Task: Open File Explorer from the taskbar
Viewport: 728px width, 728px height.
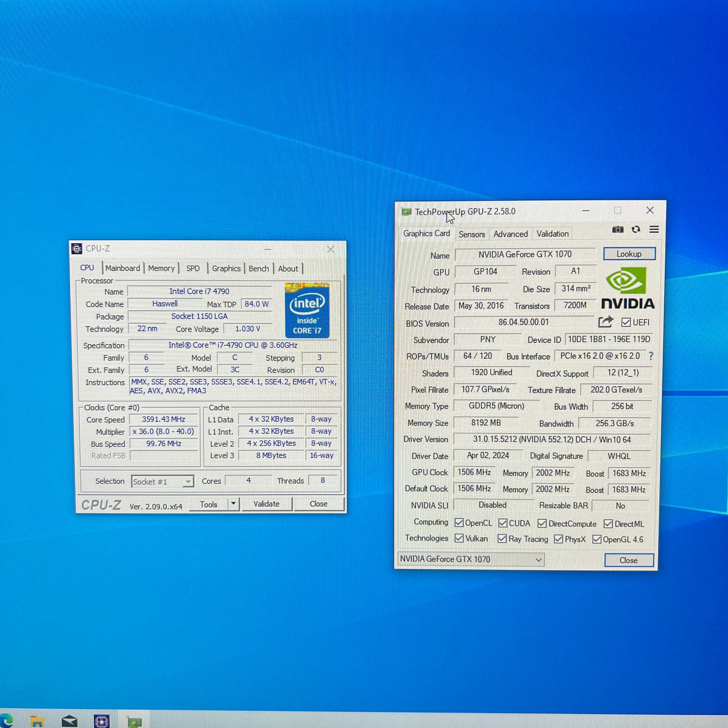Action: coord(37,721)
